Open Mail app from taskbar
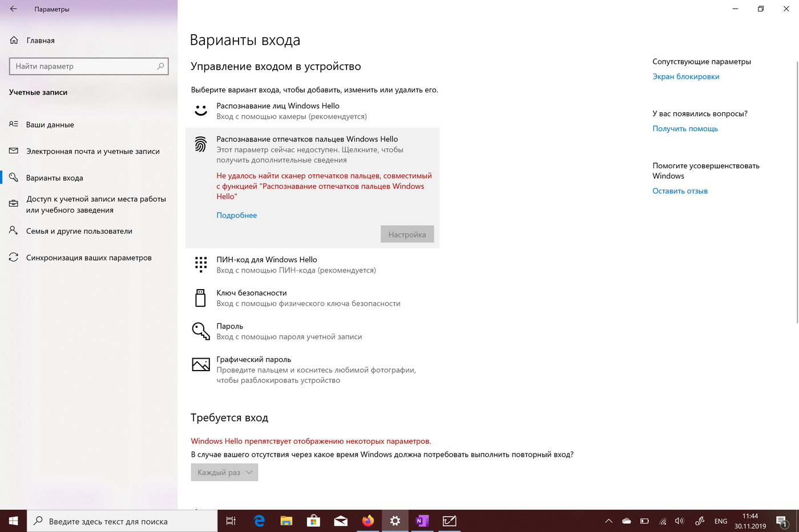799x532 pixels. click(341, 521)
